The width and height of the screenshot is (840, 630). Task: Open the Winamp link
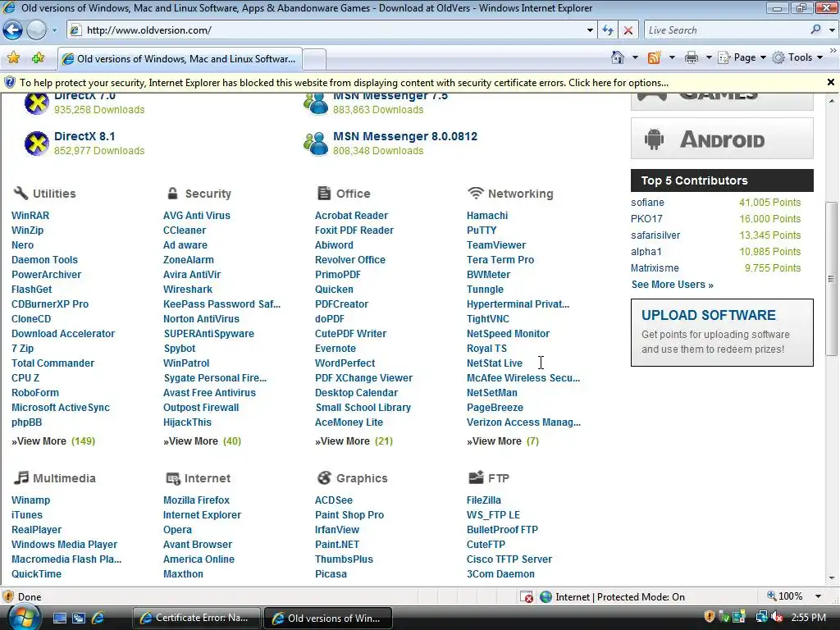(30, 500)
